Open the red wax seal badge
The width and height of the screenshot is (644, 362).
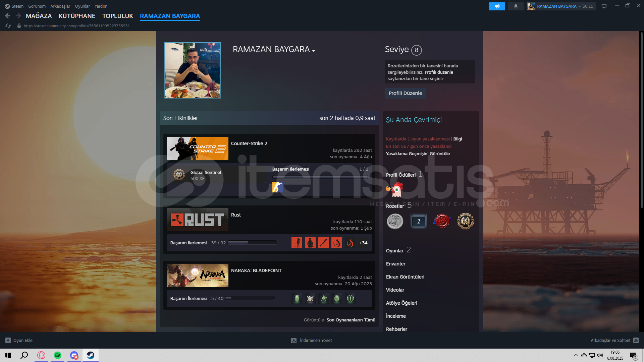tap(442, 221)
